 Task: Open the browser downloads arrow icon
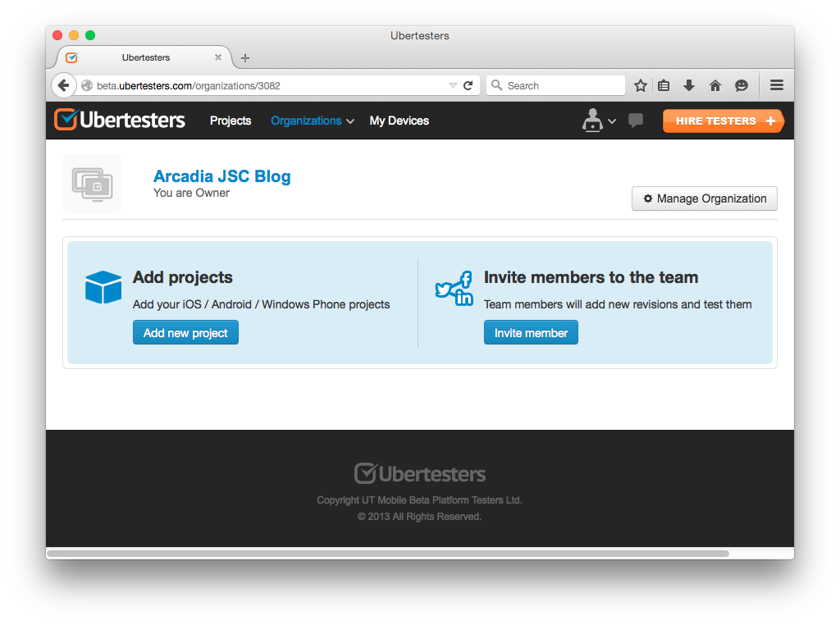pos(689,85)
